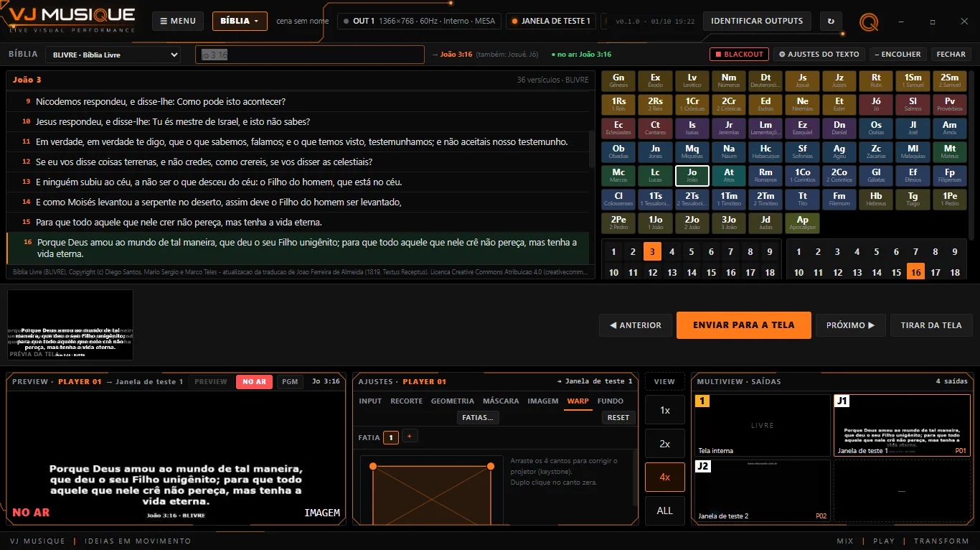Select the MÁSCARA tab
The height and width of the screenshot is (550, 980).
(x=501, y=401)
